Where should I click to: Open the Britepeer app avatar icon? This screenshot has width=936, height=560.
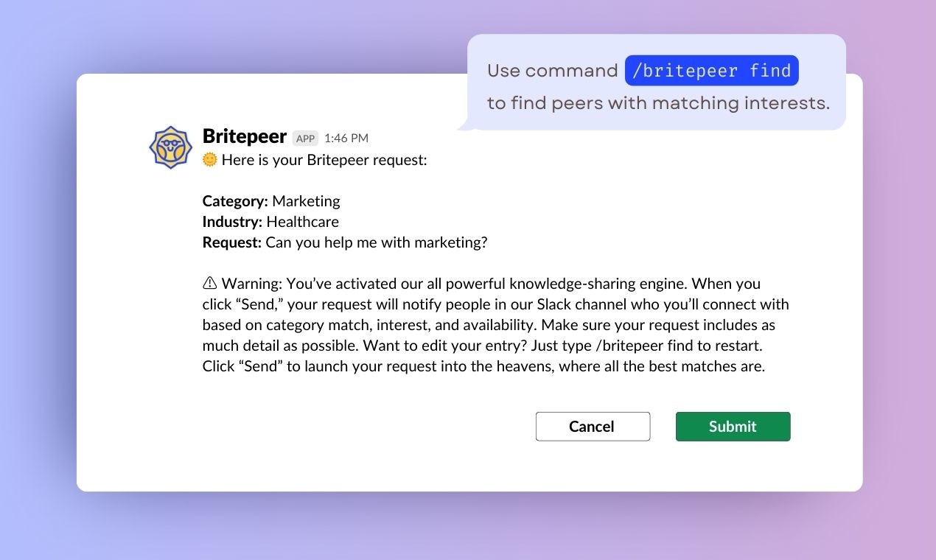(171, 147)
